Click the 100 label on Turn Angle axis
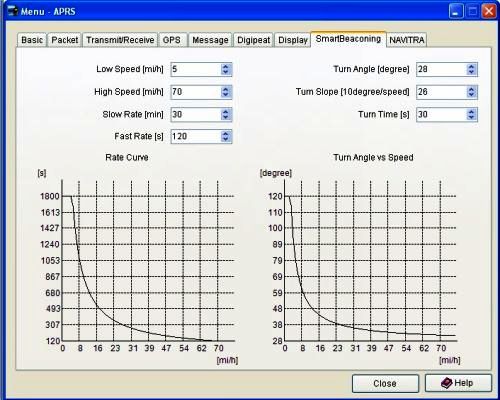This screenshot has height=400, width=500. (x=275, y=228)
